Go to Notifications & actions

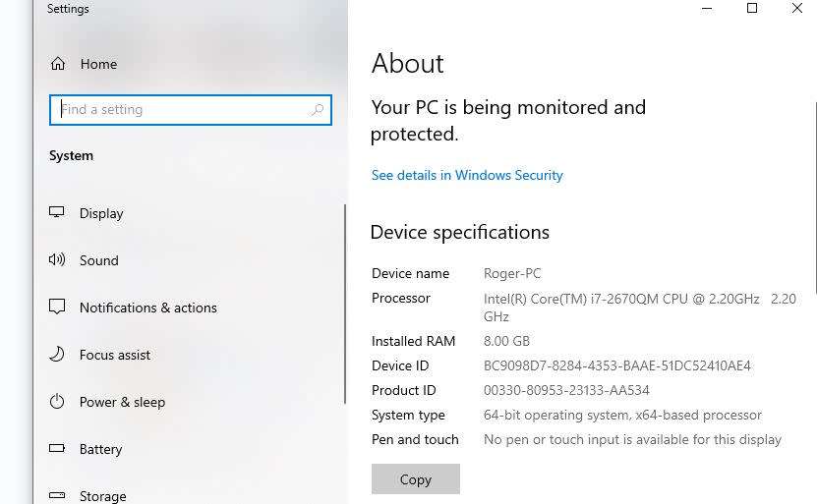[147, 308]
